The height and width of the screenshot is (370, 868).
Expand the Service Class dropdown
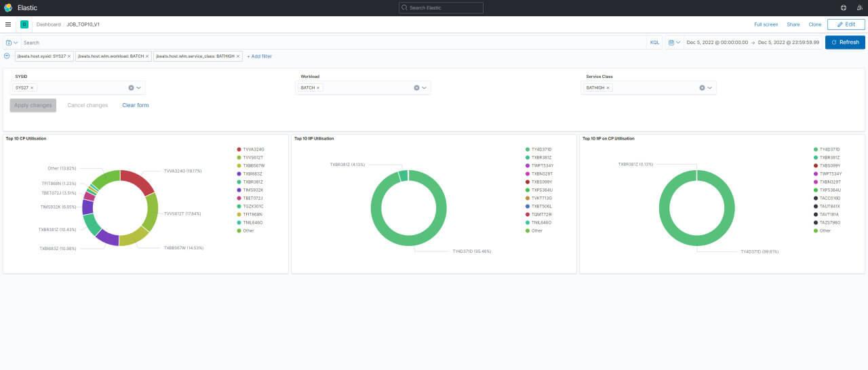point(709,88)
